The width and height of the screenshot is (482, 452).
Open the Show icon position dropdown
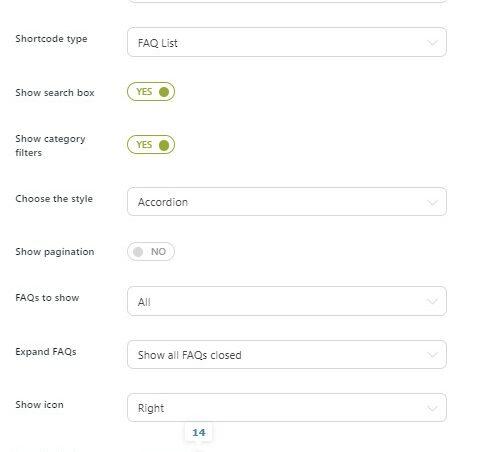point(287,407)
